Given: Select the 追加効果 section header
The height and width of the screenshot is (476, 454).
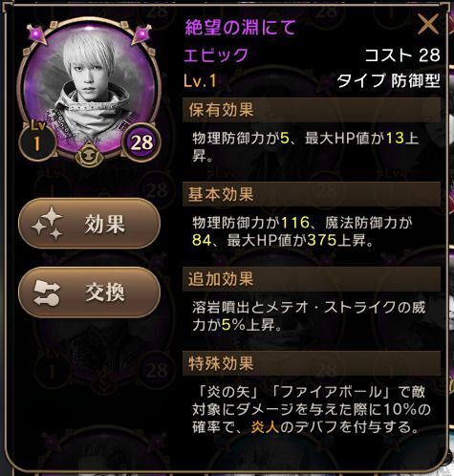Looking at the screenshot, I should click(312, 279).
